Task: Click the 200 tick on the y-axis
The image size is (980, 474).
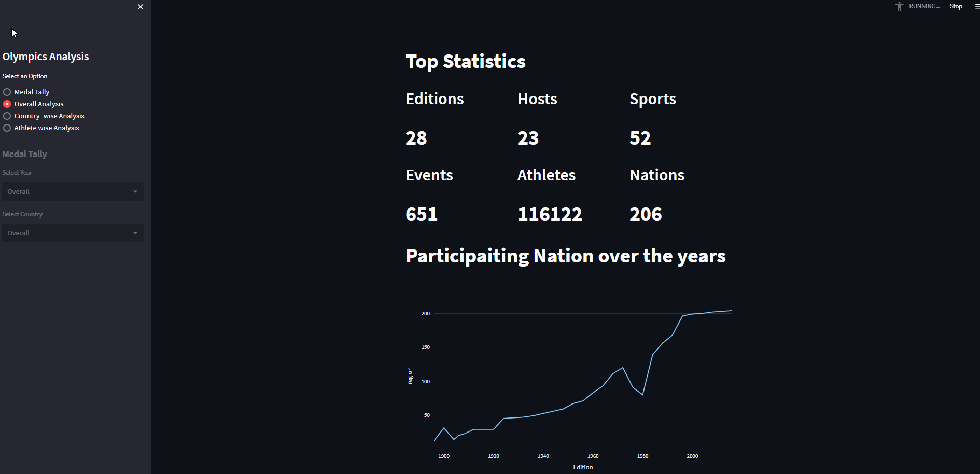Action: [426, 314]
